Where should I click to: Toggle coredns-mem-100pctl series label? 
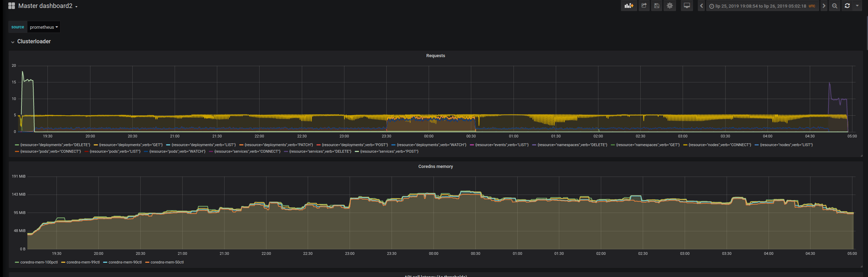tap(39, 262)
